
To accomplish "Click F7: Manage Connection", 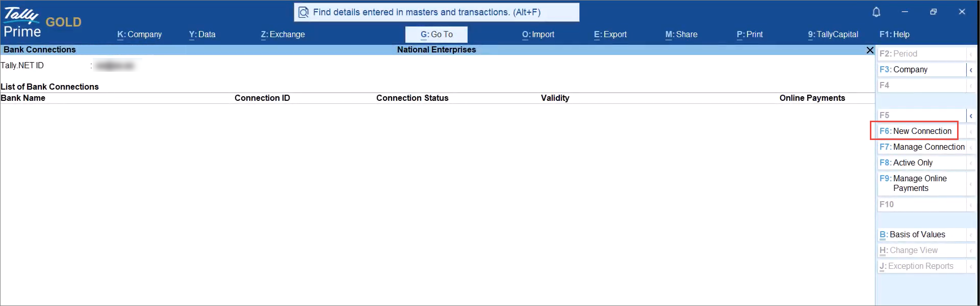I will click(922, 147).
